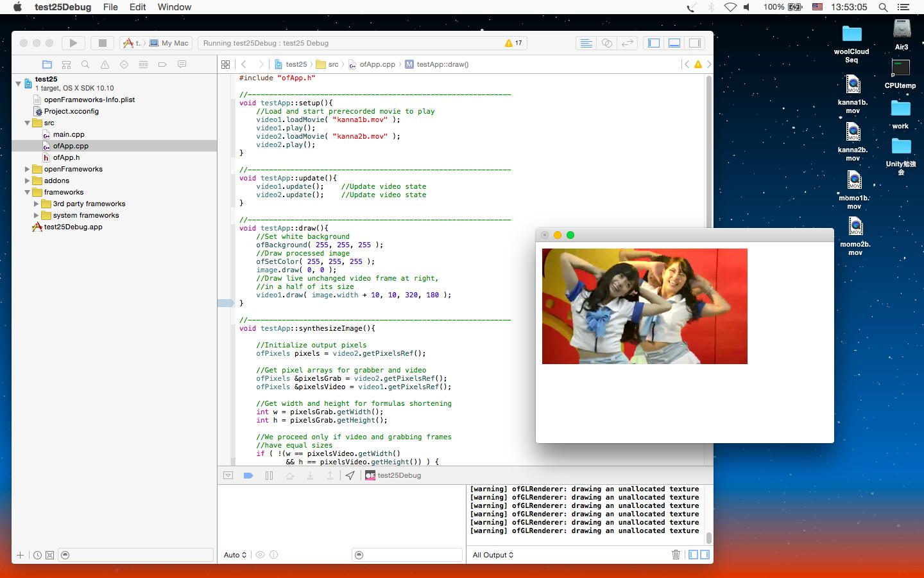Switch to the Issue navigator warning icon

(x=105, y=64)
